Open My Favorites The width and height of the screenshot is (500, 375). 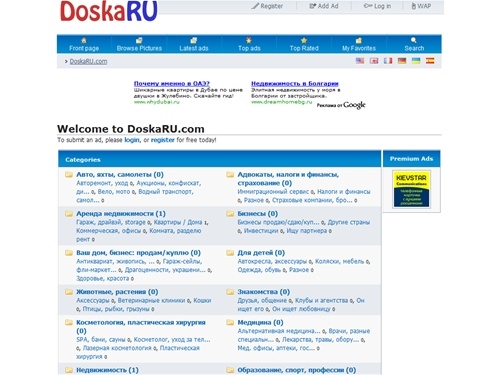359,44
